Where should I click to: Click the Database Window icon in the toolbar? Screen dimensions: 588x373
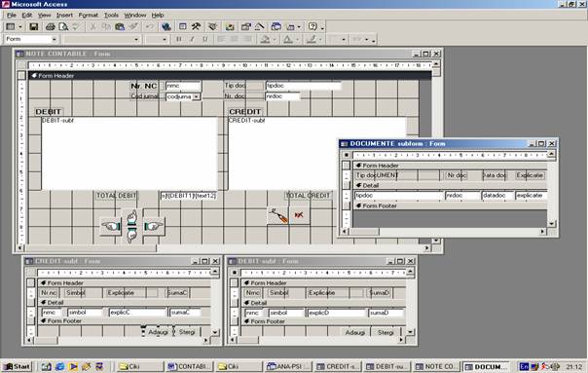pyautogui.click(x=276, y=26)
